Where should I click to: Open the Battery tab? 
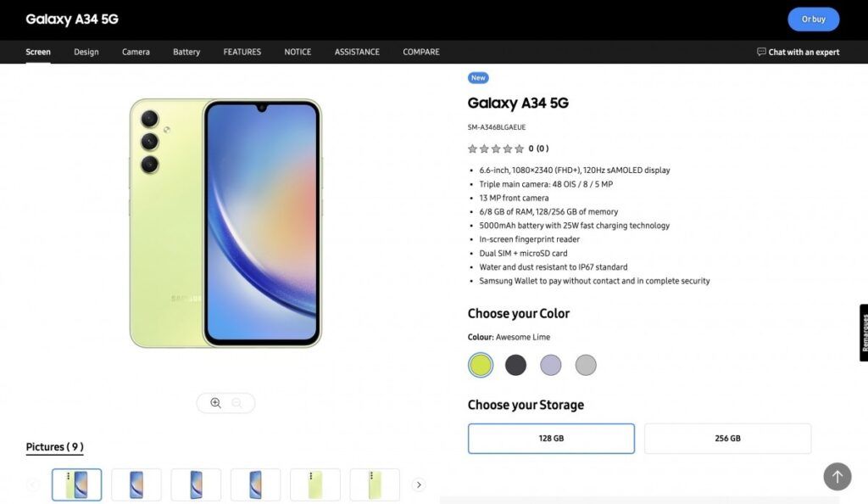click(186, 53)
